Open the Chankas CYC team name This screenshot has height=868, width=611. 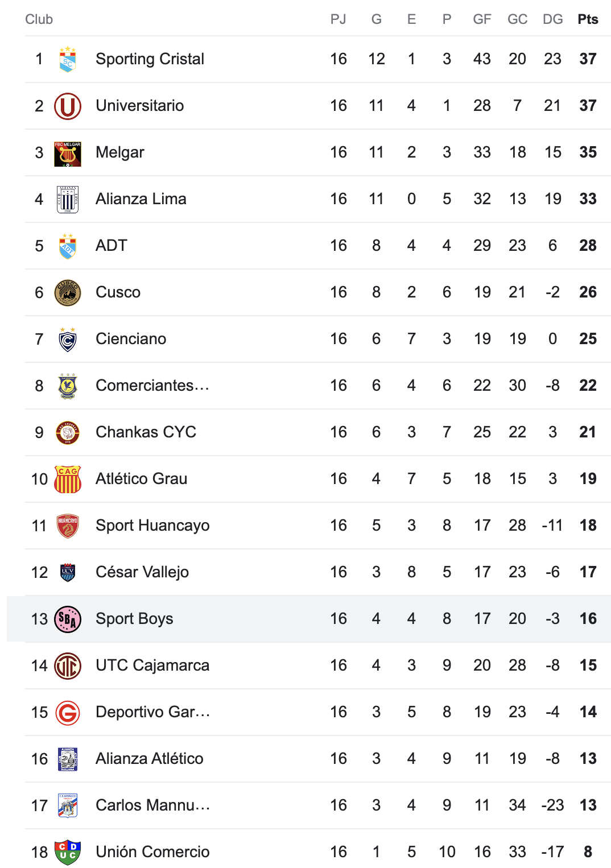(x=146, y=432)
